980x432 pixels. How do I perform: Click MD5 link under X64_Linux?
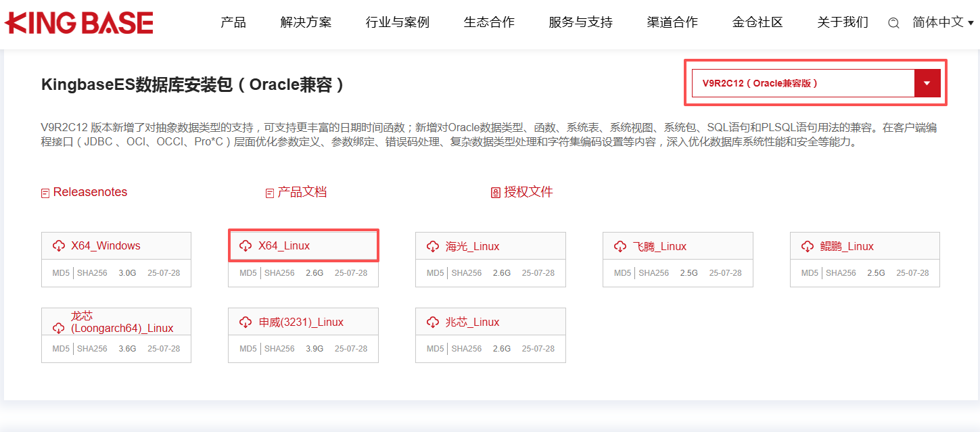(x=248, y=273)
